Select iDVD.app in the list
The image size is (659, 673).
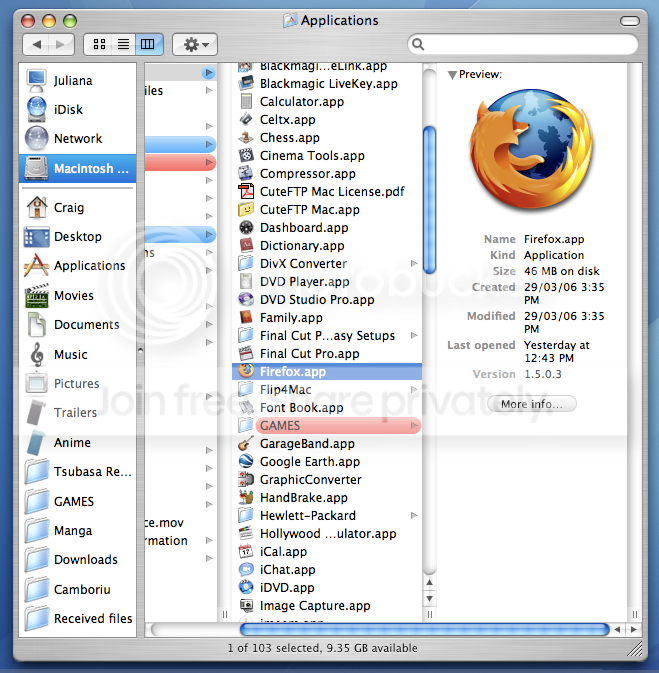point(327,588)
